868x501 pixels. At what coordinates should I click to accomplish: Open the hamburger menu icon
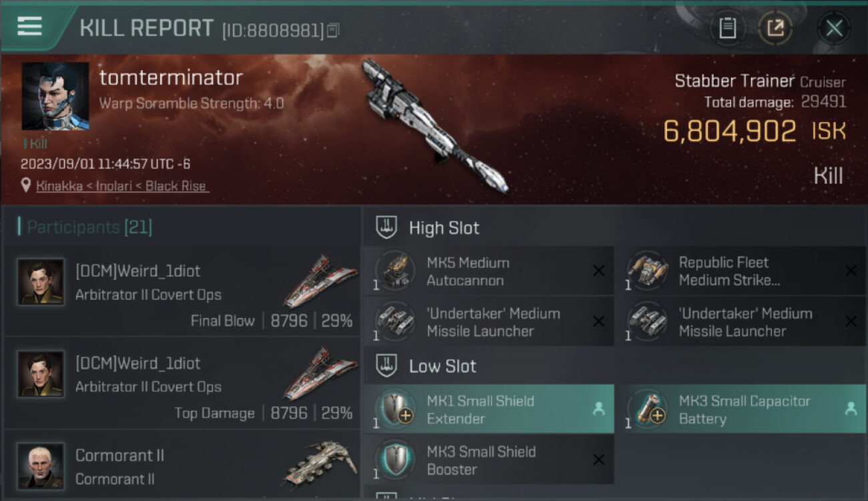[29, 27]
